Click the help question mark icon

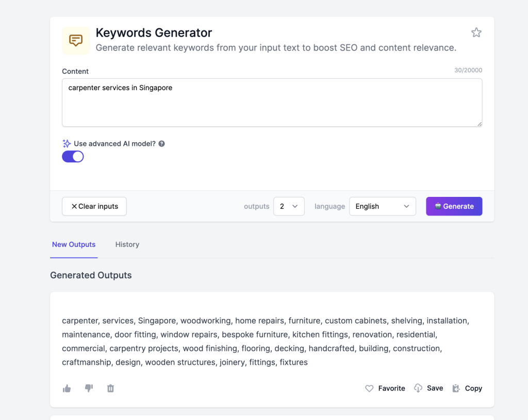pos(161,144)
